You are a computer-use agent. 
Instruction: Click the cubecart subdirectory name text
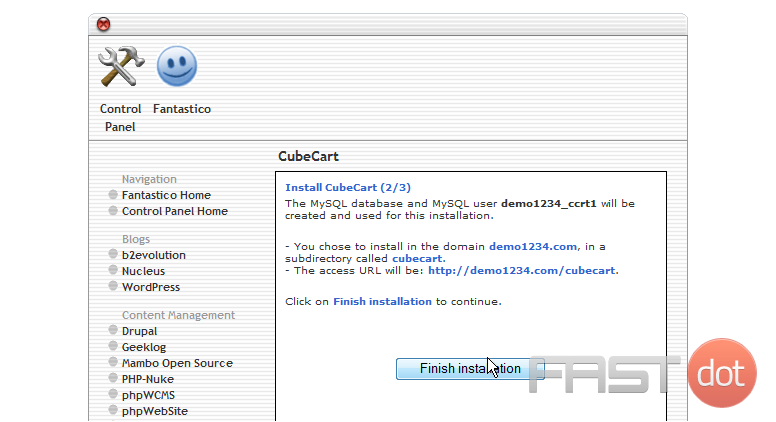pos(417,259)
